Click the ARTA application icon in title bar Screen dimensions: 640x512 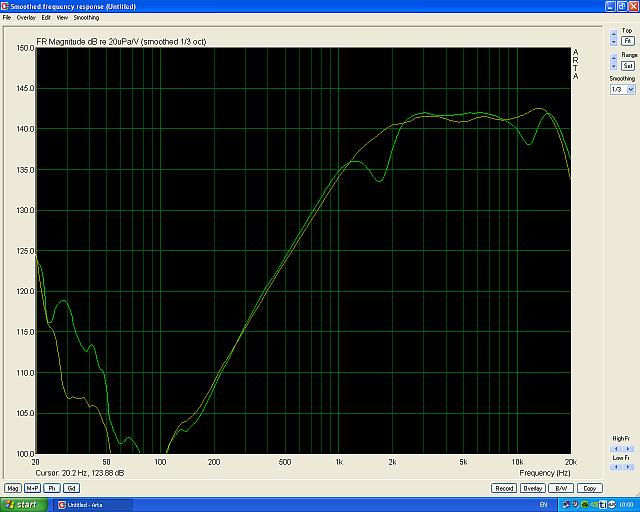5,6
